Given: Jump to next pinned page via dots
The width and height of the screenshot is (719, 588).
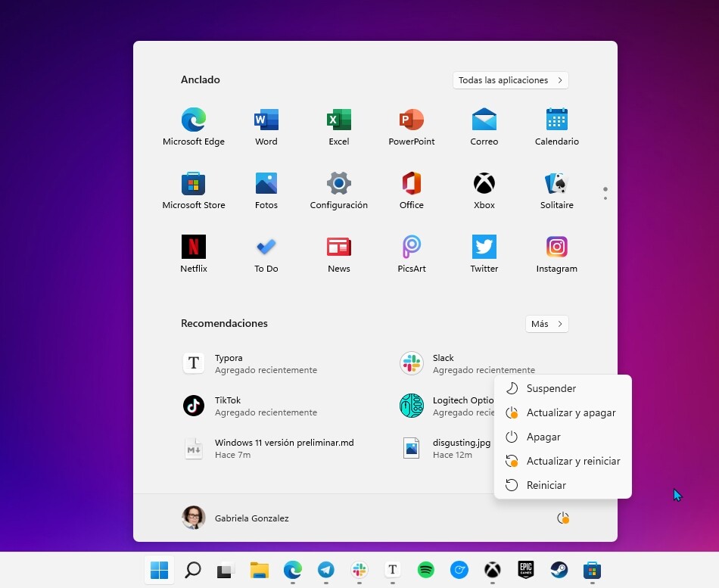Looking at the screenshot, I should [605, 198].
